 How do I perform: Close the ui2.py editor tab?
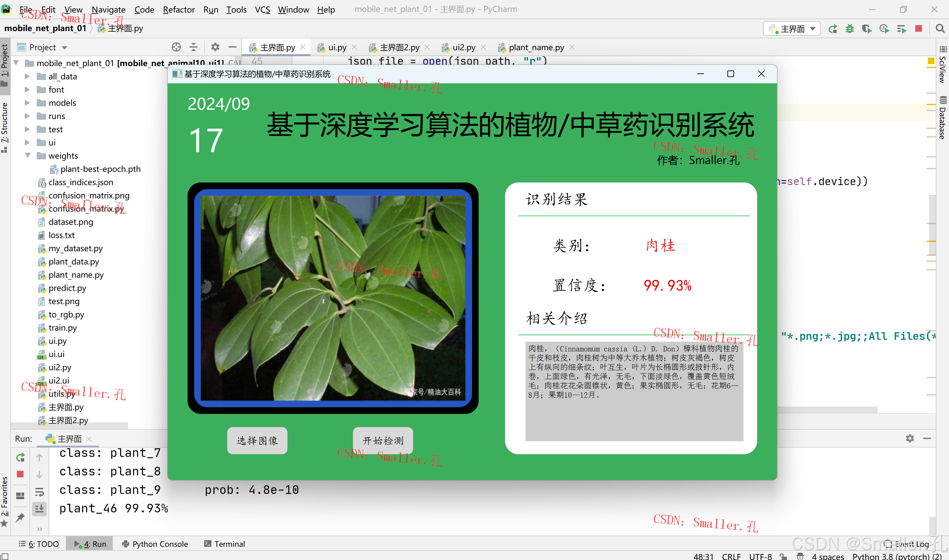(483, 47)
